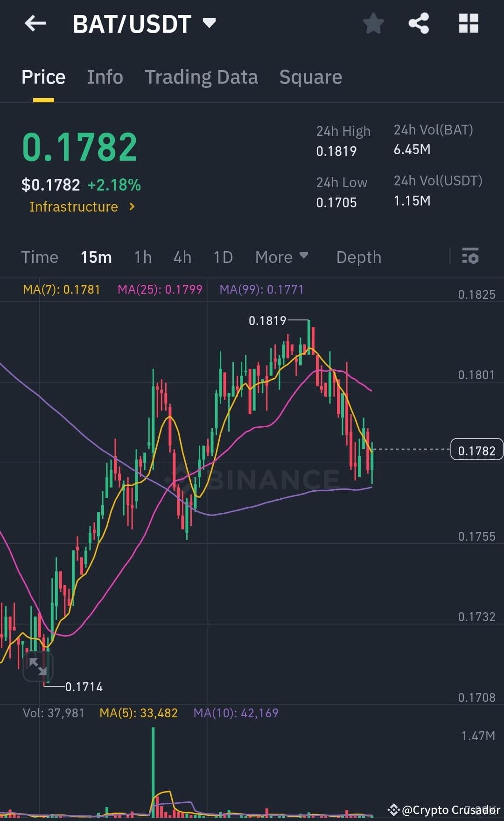The image size is (504, 821).
Task: Open the MA(7) indicator label
Action: (x=61, y=290)
